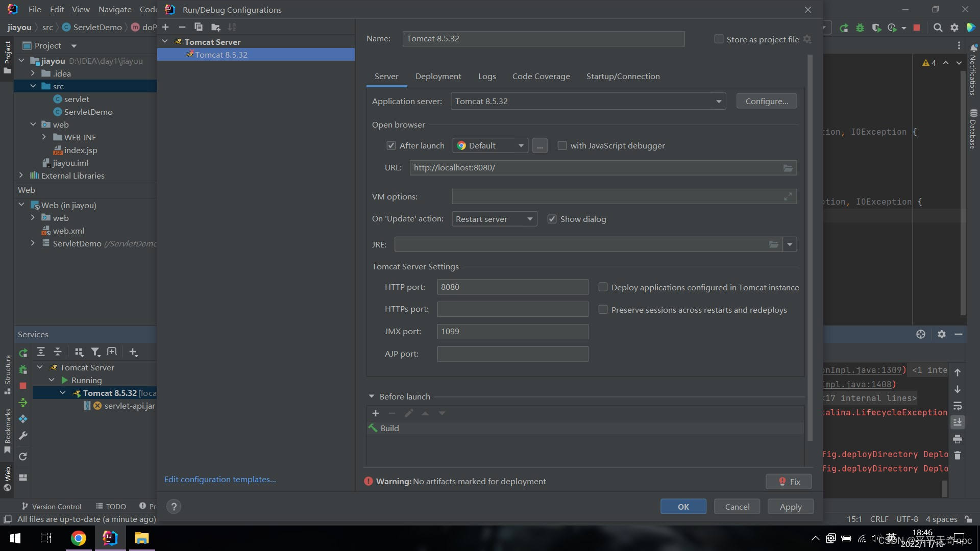The image size is (980, 551).
Task: Enable Store as project file
Action: 719,39
